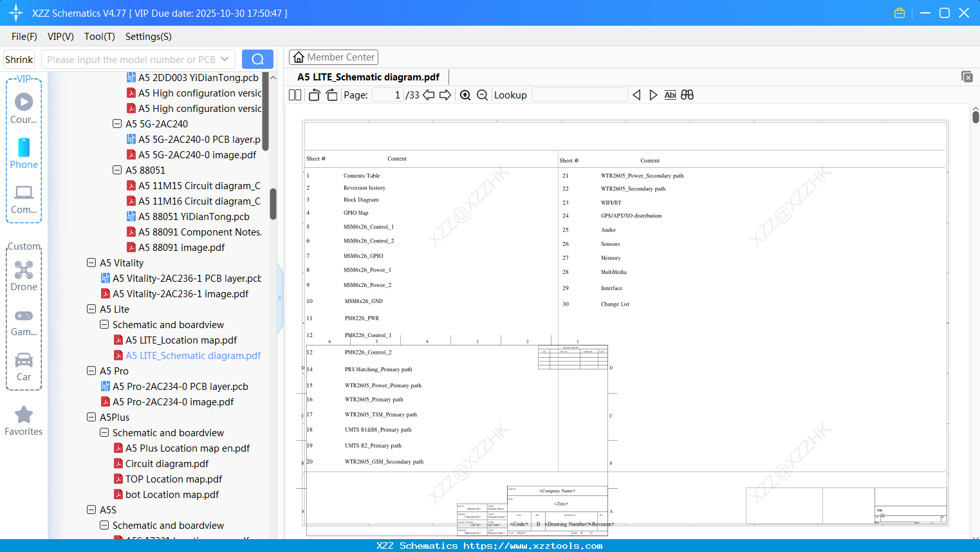Collapse Schematic and boardview under A5Plus
The width and height of the screenshot is (980, 552).
(104, 432)
